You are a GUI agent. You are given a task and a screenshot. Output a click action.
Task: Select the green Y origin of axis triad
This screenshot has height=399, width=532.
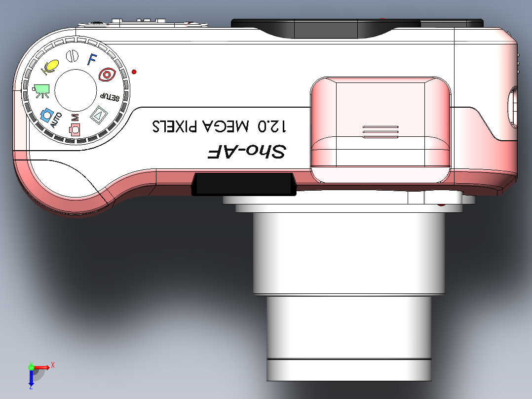click(31, 367)
